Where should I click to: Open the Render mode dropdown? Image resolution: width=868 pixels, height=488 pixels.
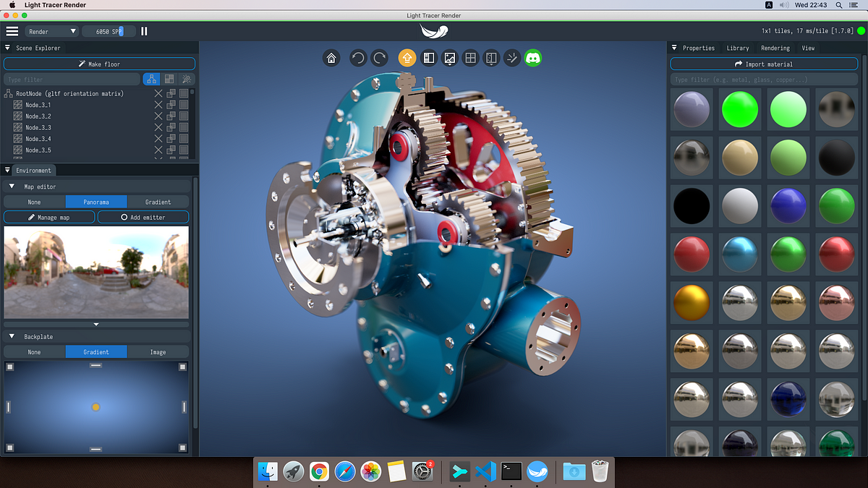[x=51, y=31]
